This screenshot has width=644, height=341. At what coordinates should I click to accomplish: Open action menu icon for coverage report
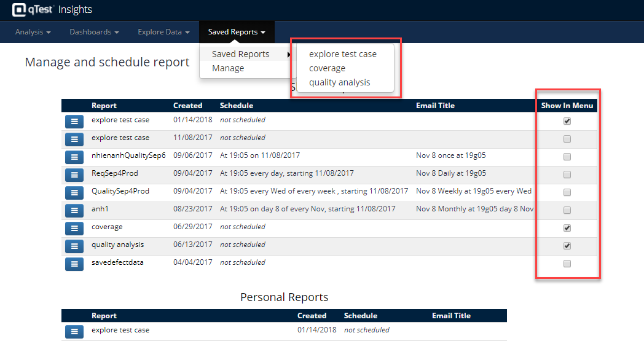pos(74,229)
